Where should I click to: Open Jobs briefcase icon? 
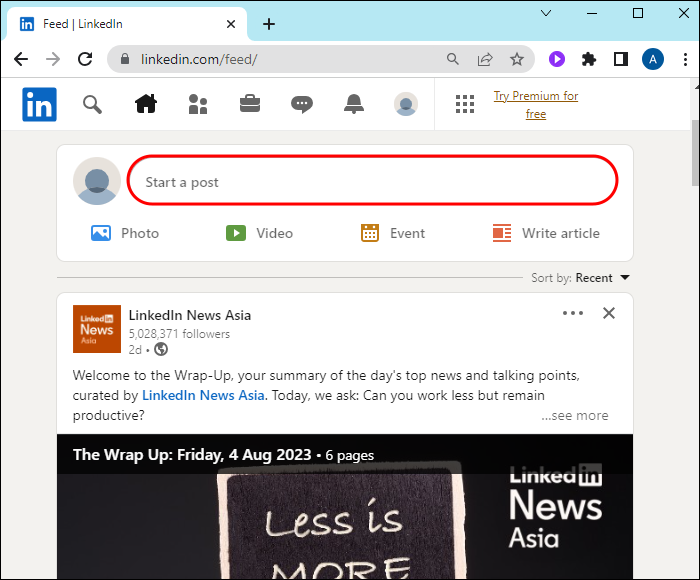click(250, 104)
